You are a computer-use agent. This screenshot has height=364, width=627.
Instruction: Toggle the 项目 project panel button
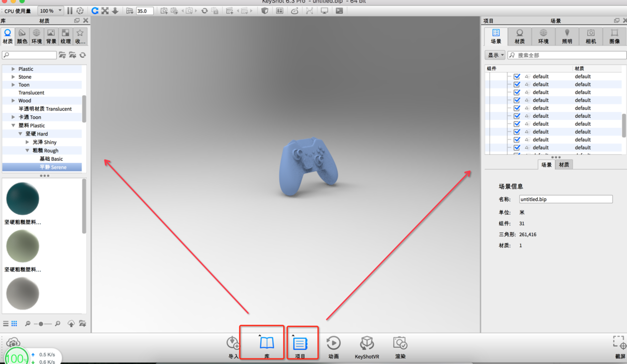300,347
